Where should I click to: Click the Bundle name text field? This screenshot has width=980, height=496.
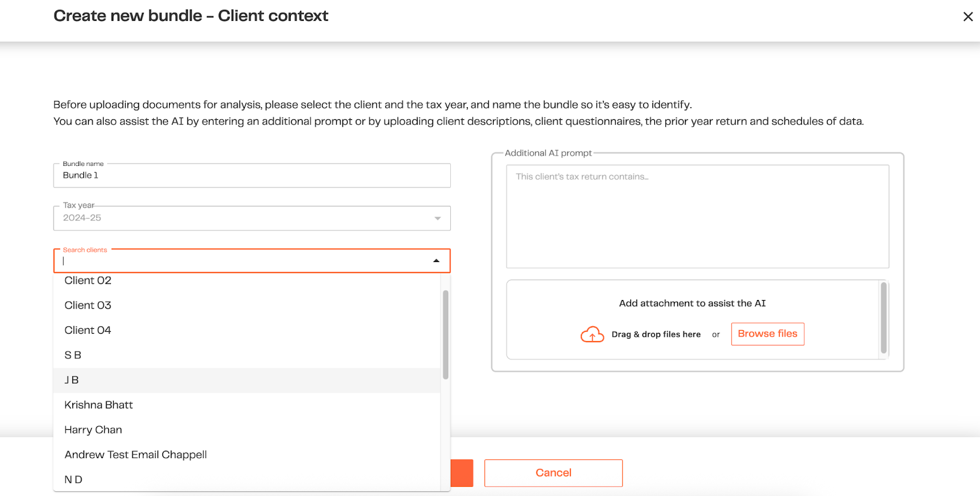coord(251,176)
